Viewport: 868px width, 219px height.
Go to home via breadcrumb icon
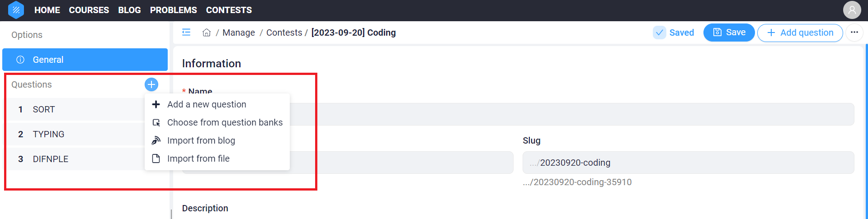click(207, 33)
